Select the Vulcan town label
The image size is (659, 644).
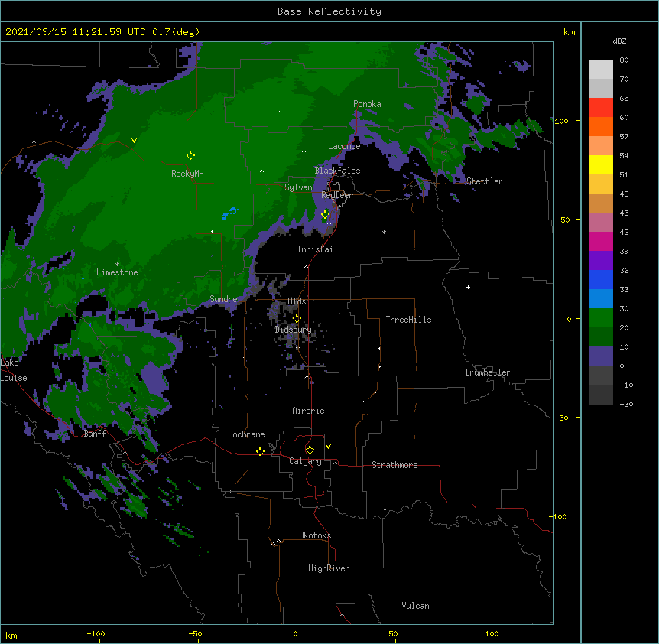coord(415,606)
